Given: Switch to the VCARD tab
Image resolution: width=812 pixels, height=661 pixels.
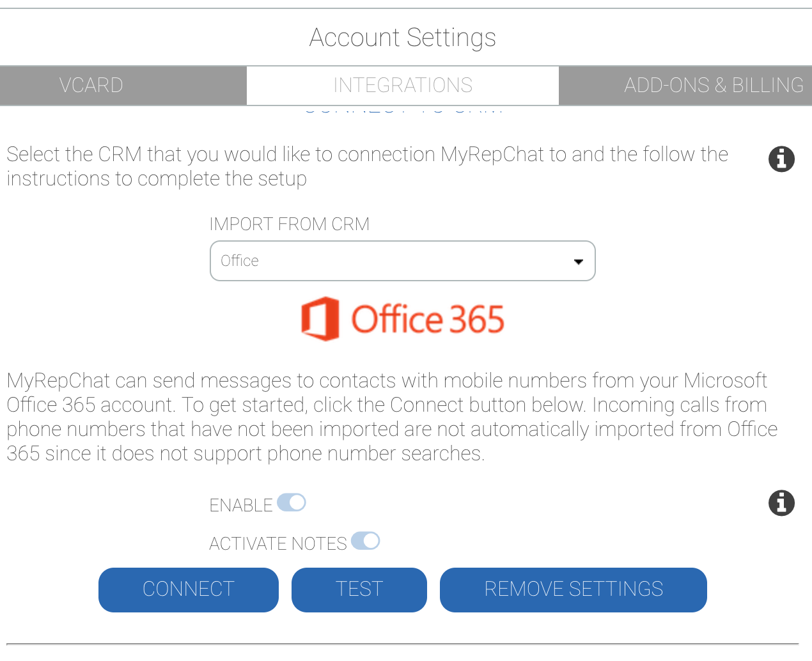Looking at the screenshot, I should coord(91,85).
